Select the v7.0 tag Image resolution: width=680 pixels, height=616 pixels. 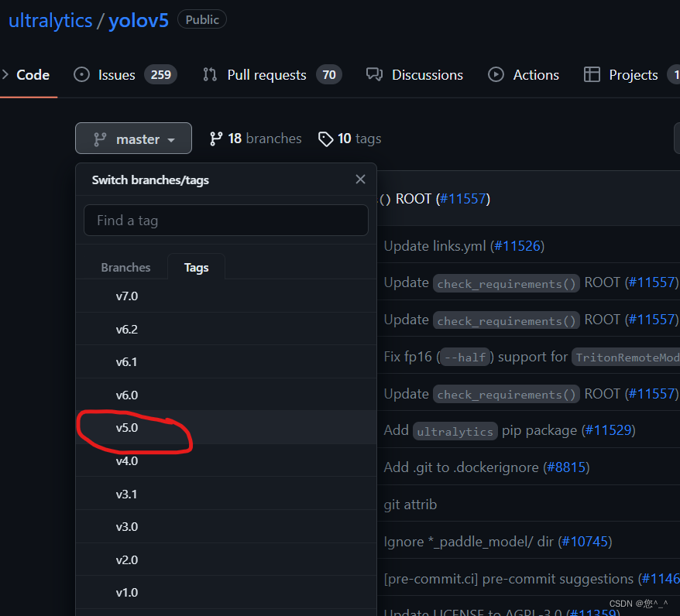[x=127, y=296]
